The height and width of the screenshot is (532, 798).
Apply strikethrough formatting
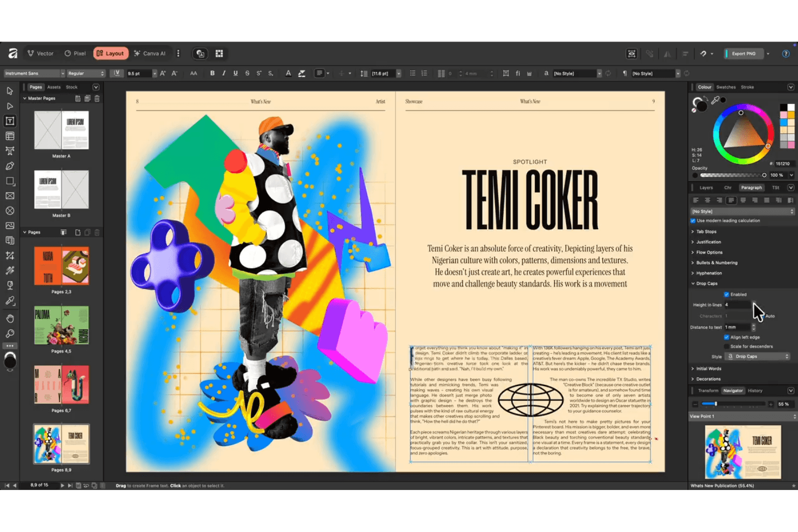point(247,73)
